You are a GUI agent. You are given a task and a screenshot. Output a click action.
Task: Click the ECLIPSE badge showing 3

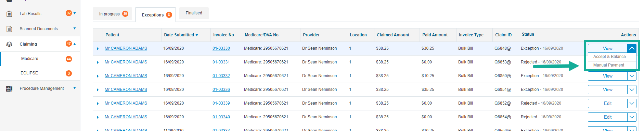pyautogui.click(x=69, y=73)
